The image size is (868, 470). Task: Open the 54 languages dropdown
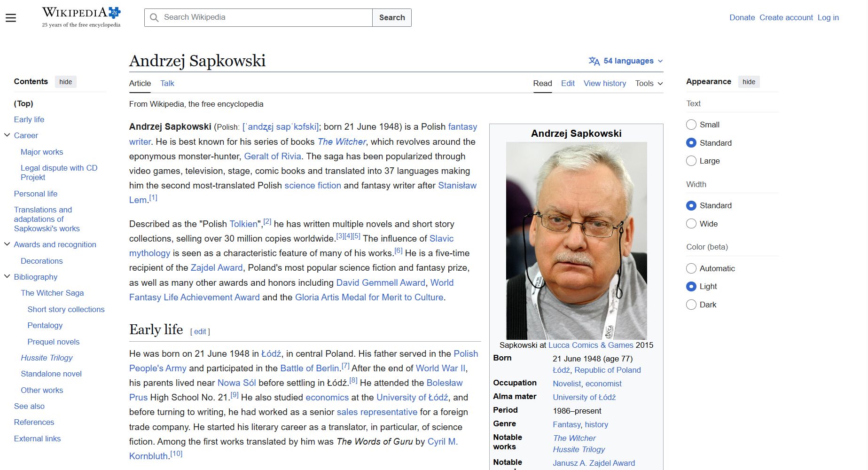coord(626,61)
